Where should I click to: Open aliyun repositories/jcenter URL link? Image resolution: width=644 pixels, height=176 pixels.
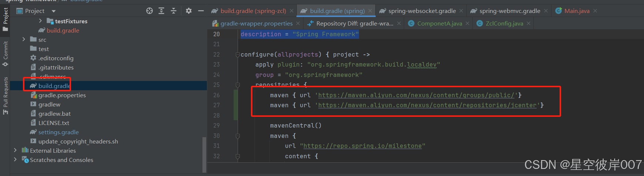pyautogui.click(x=427, y=105)
